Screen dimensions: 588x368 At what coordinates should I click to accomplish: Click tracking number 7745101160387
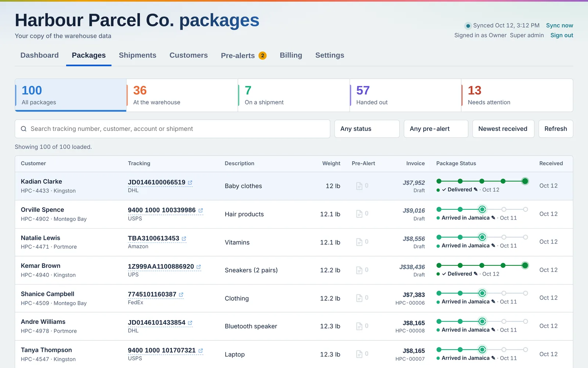click(152, 294)
